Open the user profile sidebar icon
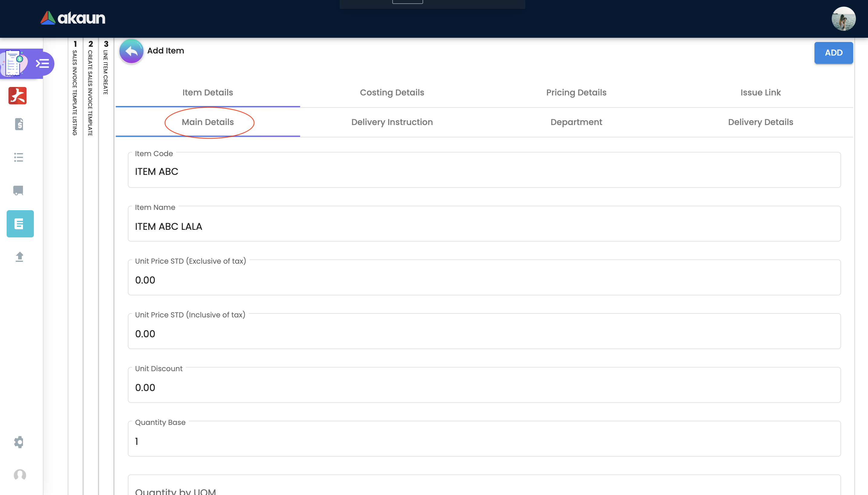The width and height of the screenshot is (868, 495). (20, 474)
